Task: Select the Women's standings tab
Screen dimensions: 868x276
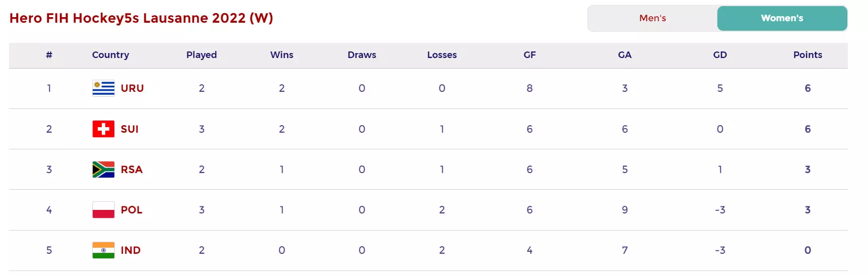Action: click(782, 18)
